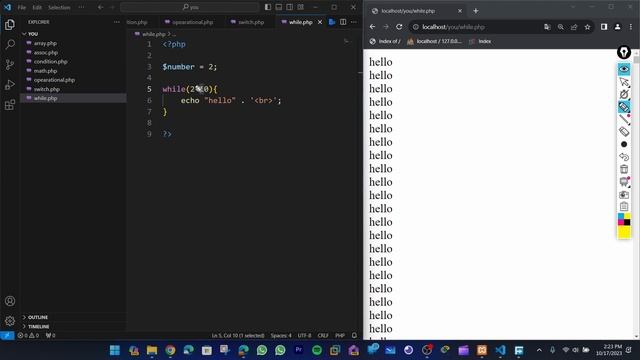The height and width of the screenshot is (360, 640).
Task: Bookmark this page with the star
Action: (x=587, y=27)
